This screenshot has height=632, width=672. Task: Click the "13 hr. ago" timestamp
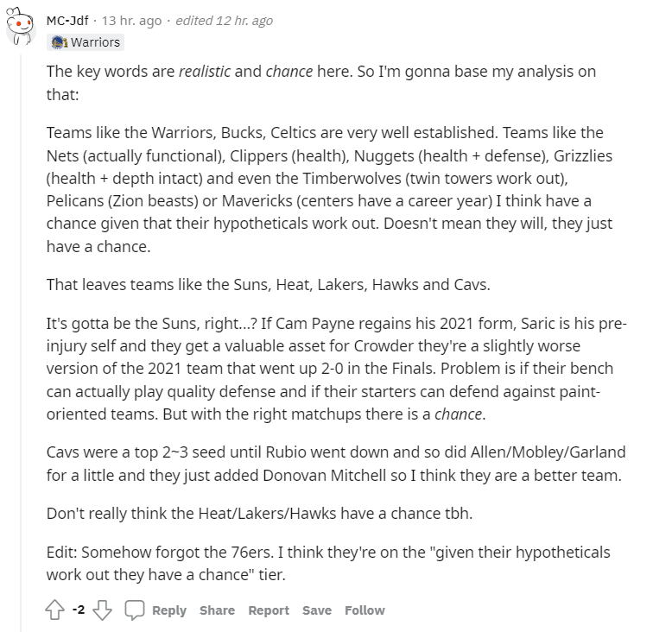tap(133, 21)
